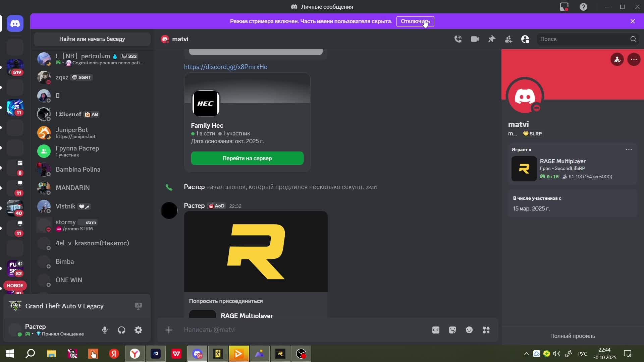Open the attachment plus menu
This screenshot has height=362, width=644.
pyautogui.click(x=169, y=330)
